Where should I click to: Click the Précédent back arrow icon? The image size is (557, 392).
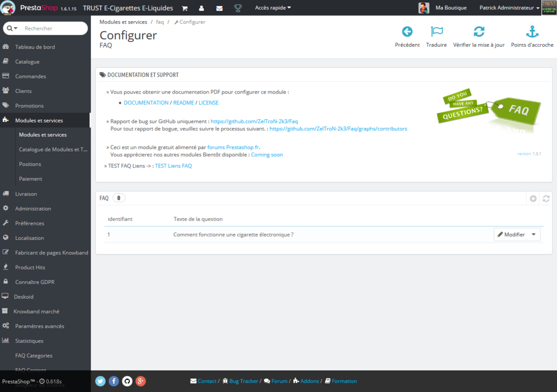[x=407, y=32]
